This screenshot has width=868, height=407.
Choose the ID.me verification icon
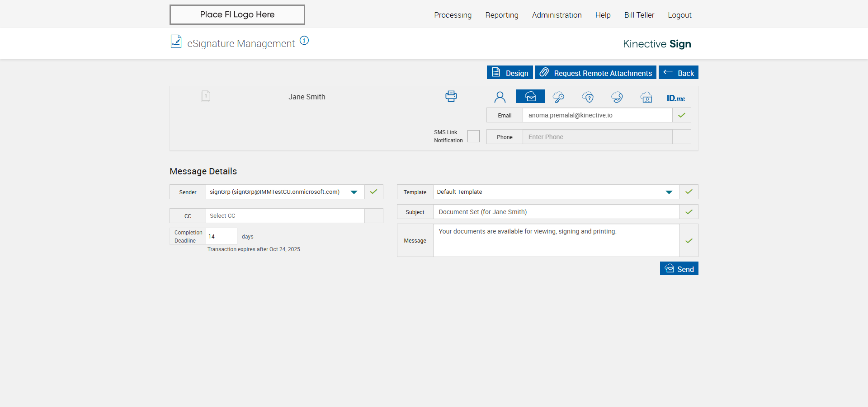[x=675, y=98]
